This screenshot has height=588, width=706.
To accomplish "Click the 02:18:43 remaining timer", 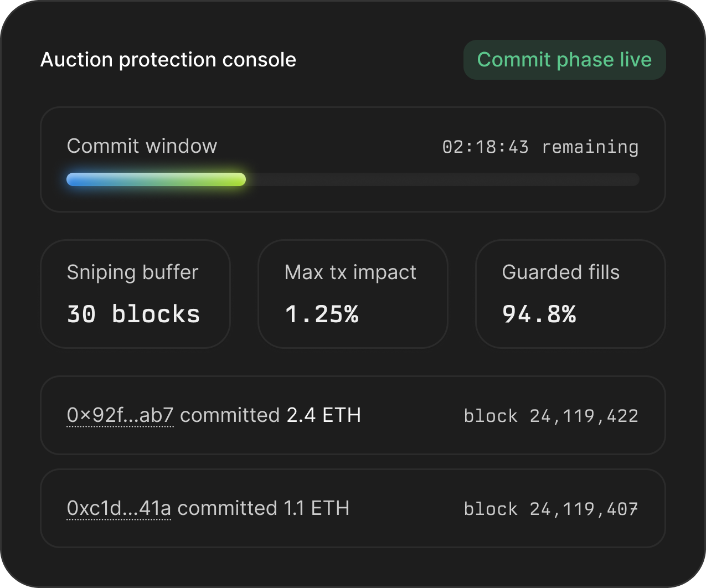I will (540, 147).
